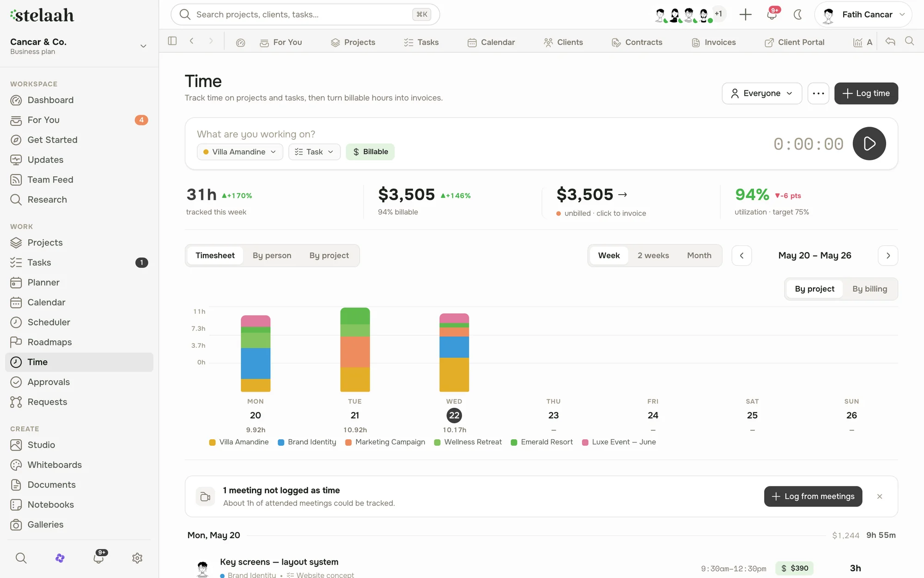The image size is (924, 578).
Task: Open the dashboard gauge icon in tab bar
Action: pos(240,43)
